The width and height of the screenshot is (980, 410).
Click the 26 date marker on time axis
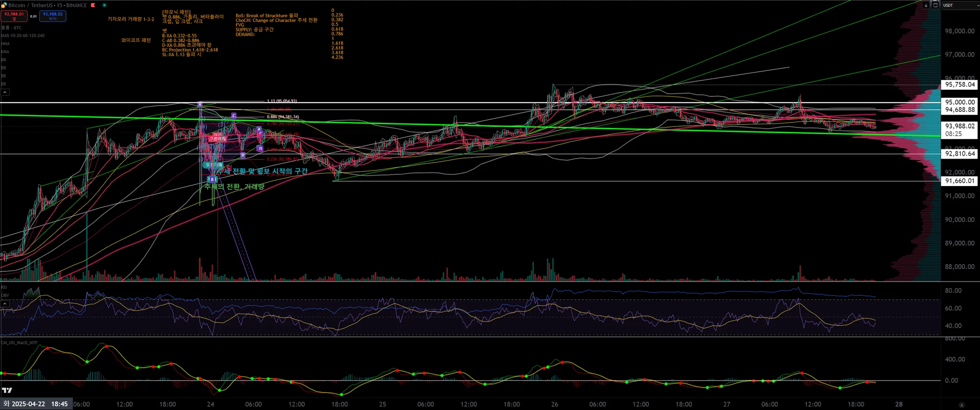(x=554, y=404)
